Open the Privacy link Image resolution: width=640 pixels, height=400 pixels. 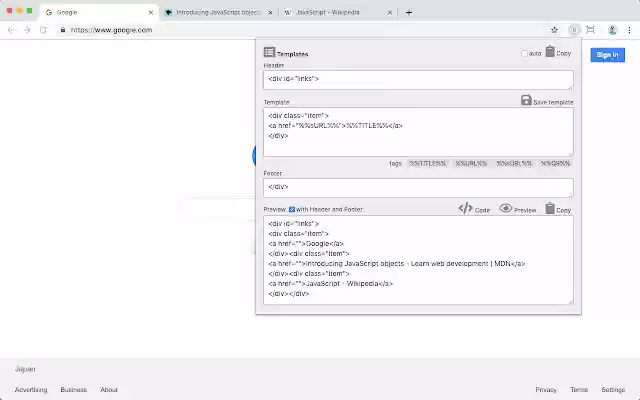point(546,390)
